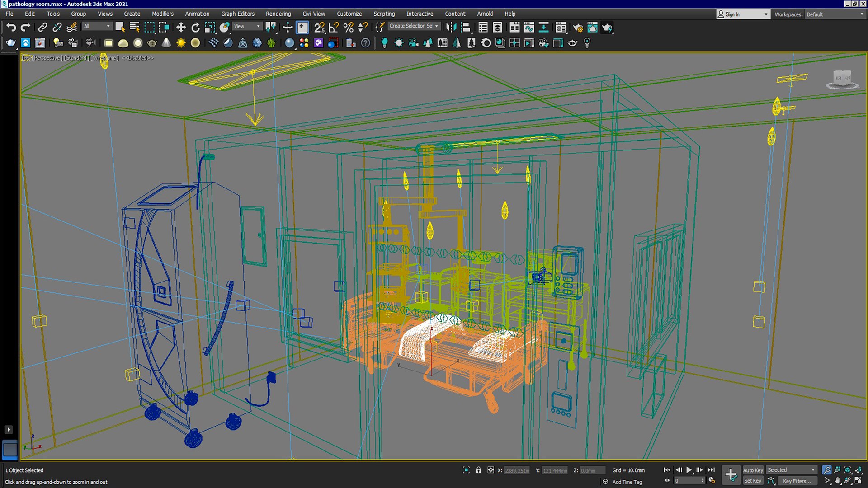Open the Scene Explorer toggle icon

coord(483,28)
